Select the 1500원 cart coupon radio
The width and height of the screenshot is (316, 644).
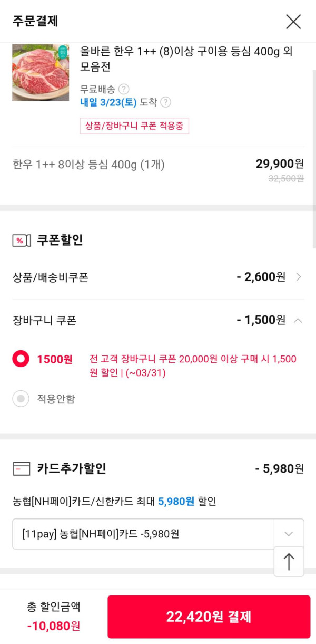(x=21, y=359)
